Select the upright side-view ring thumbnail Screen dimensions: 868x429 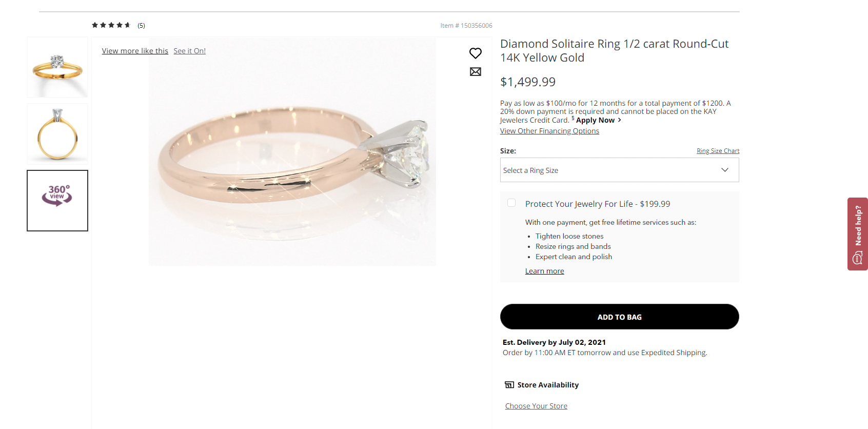click(57, 134)
